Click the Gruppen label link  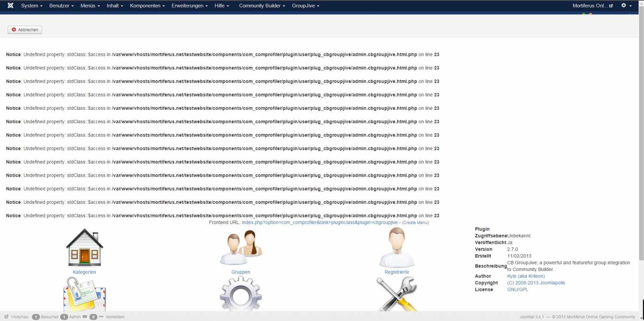[241, 272]
